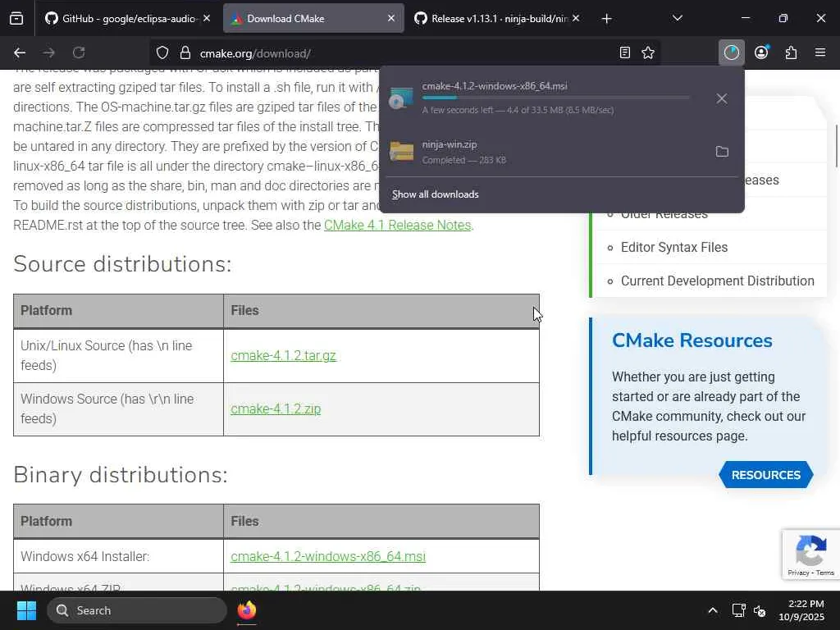Switch to Download CMake tab
Viewport: 840px width, 630px height.
coord(313,18)
